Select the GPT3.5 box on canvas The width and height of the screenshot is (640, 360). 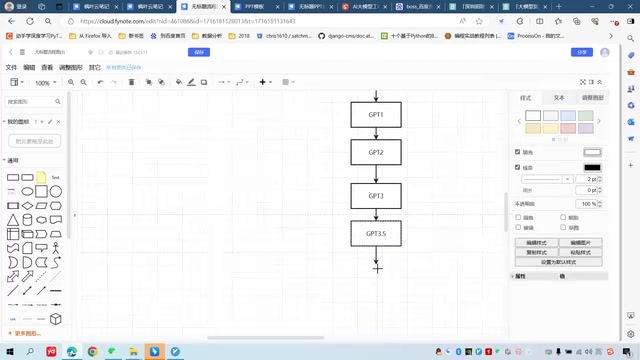tap(376, 233)
